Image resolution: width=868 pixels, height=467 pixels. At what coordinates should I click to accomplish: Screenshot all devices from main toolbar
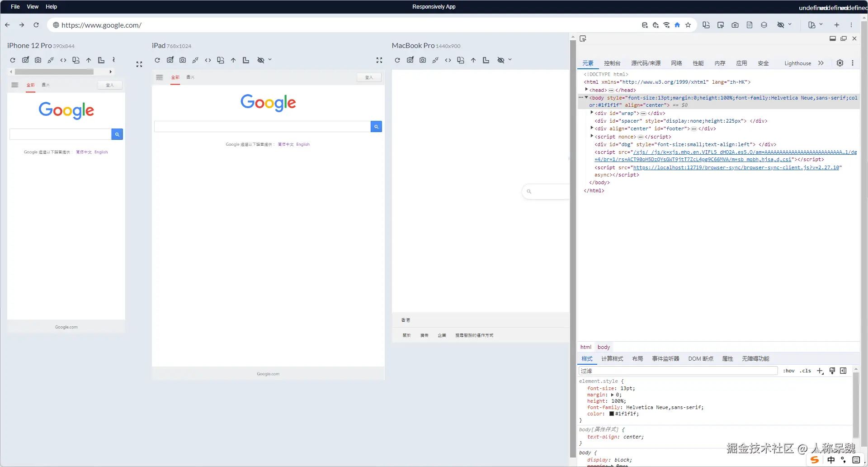pos(735,25)
